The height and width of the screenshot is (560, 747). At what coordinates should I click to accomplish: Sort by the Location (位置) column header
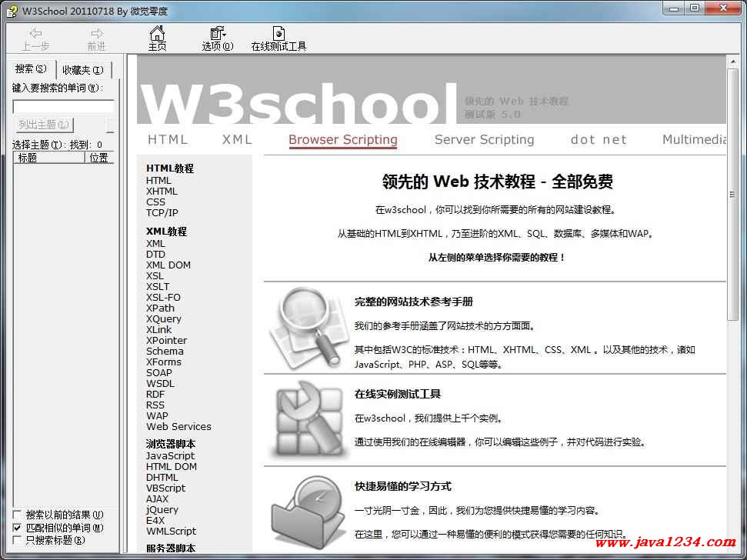click(x=99, y=158)
